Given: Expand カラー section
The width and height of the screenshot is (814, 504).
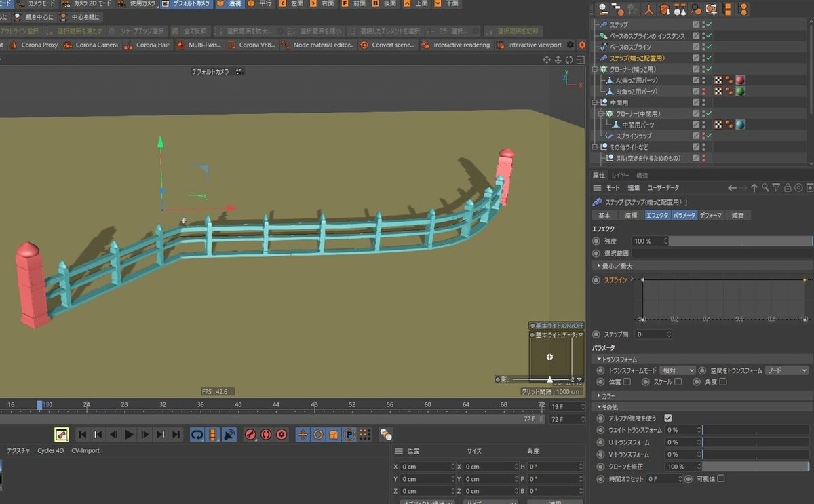Looking at the screenshot, I should (x=703, y=395).
